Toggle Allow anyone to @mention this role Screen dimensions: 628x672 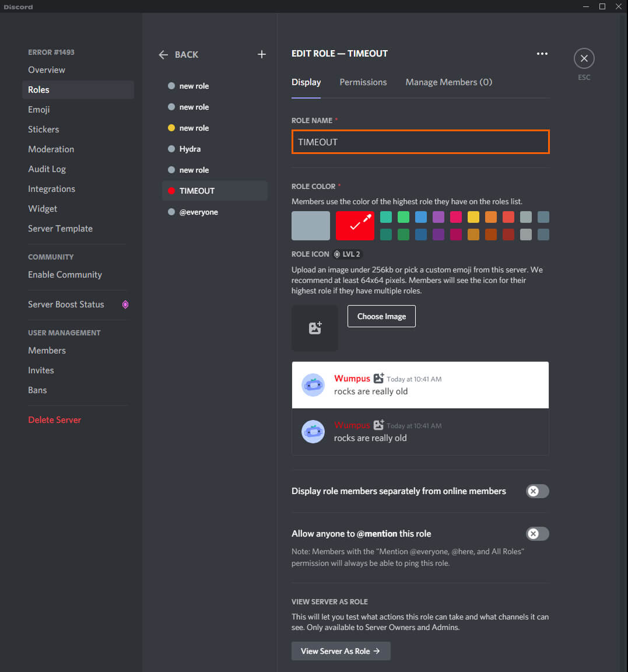[537, 534]
